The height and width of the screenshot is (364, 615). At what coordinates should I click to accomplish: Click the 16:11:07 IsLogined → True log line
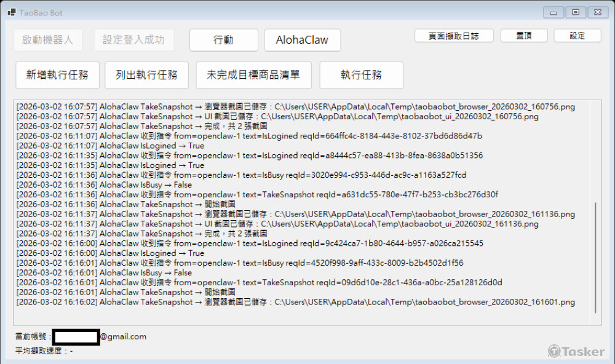110,146
